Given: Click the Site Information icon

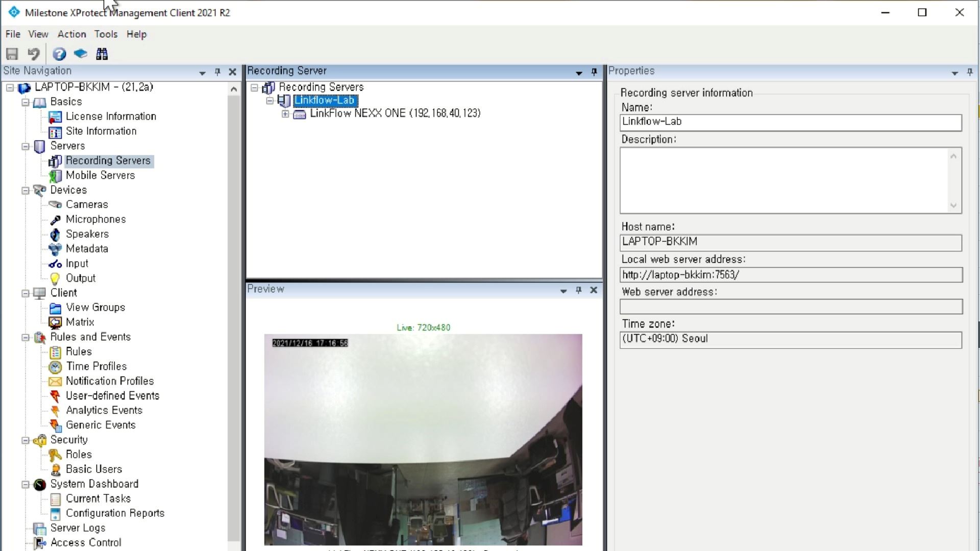Looking at the screenshot, I should (x=55, y=132).
